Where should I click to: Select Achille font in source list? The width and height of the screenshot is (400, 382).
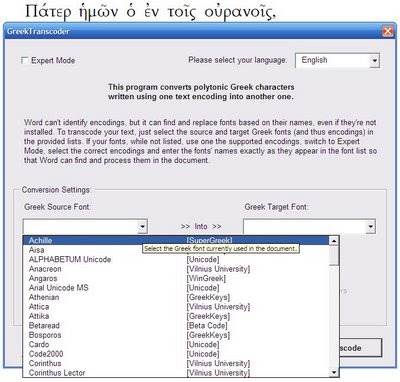[x=176, y=240]
